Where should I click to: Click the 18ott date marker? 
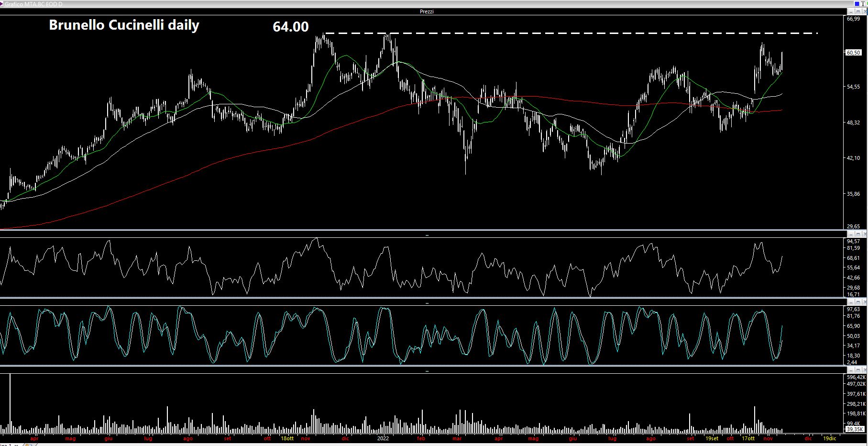287,438
